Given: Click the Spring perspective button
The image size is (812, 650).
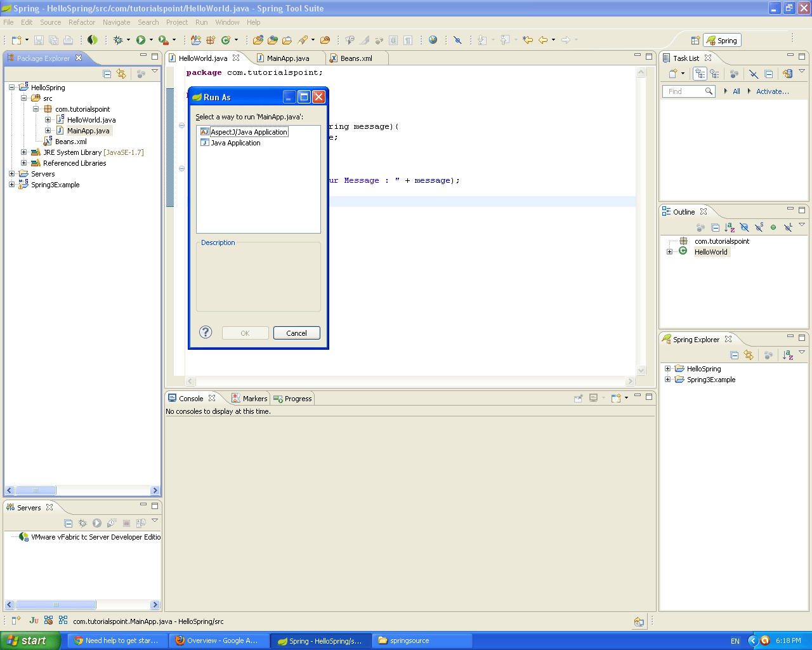Looking at the screenshot, I should pyautogui.click(x=722, y=41).
